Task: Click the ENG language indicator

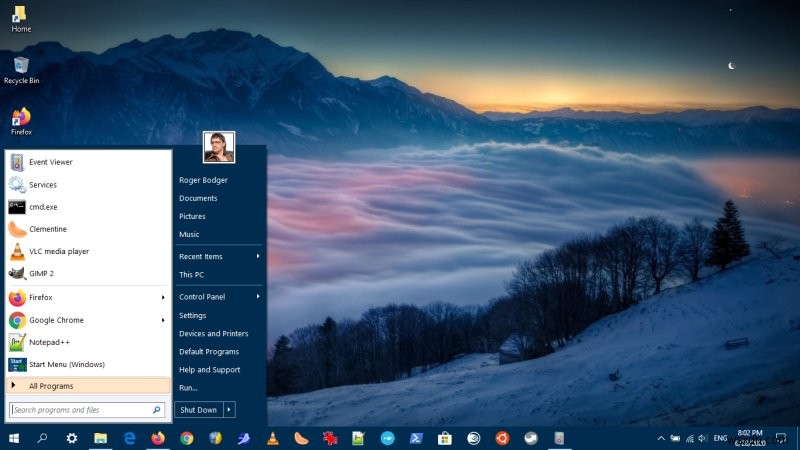Action: [720, 438]
